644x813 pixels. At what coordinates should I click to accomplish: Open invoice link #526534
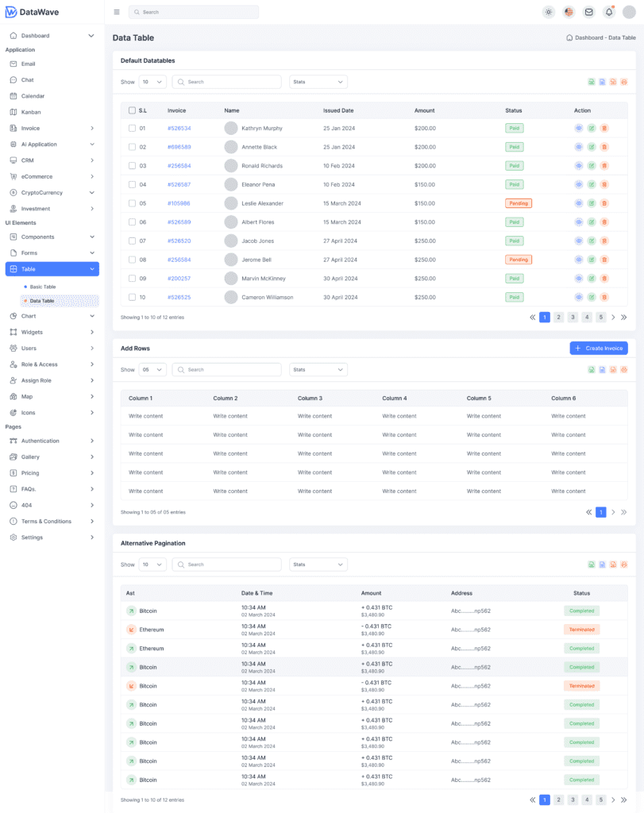(179, 128)
